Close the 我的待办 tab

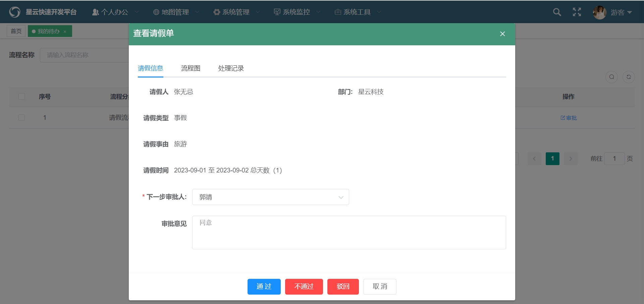(65, 32)
